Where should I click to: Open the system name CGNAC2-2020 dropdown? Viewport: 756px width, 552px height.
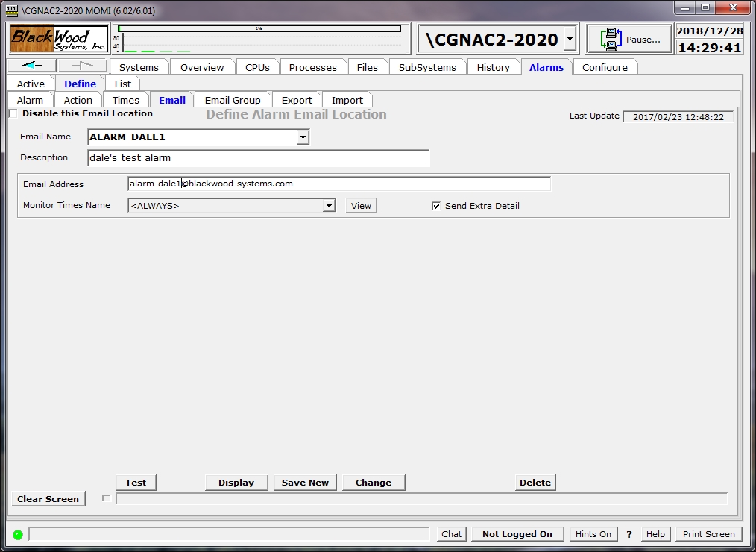pyautogui.click(x=570, y=39)
